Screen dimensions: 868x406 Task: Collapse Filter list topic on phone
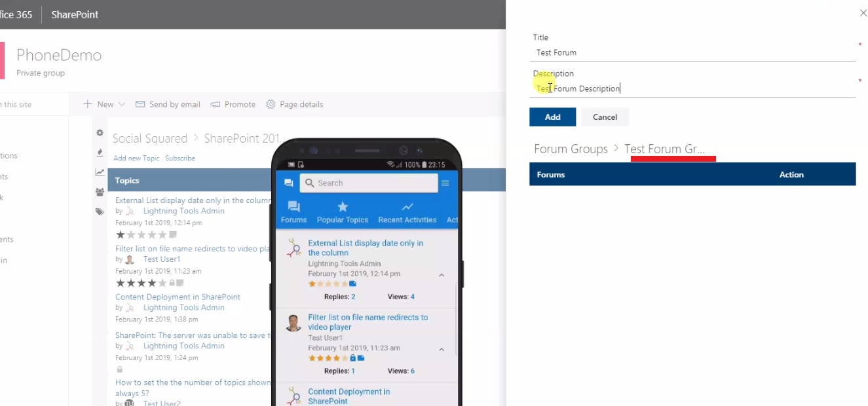point(442,349)
